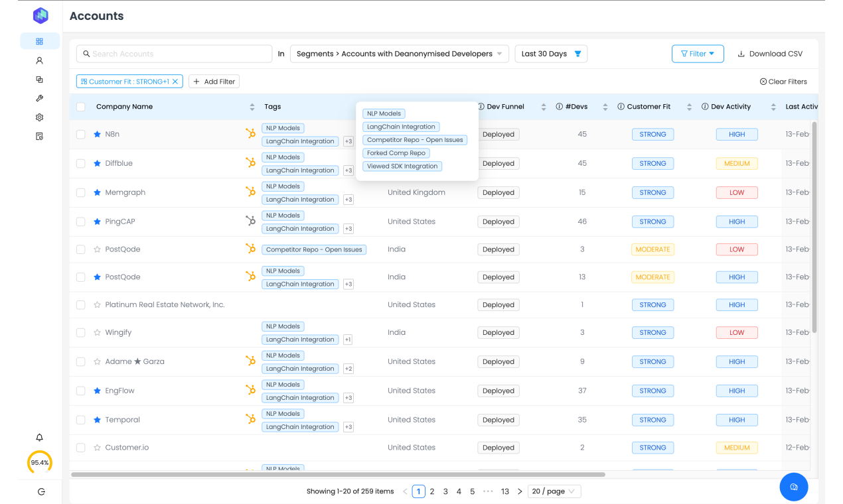Click the Download CSV button
Viewport: 843px width, 504px height.
tap(770, 54)
